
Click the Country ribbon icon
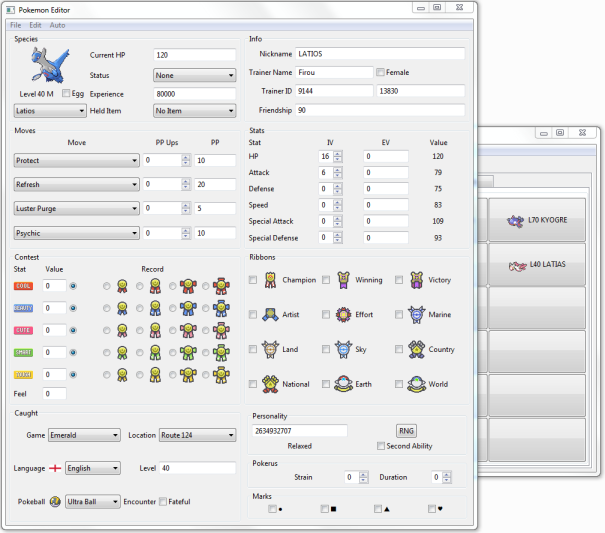click(x=417, y=350)
